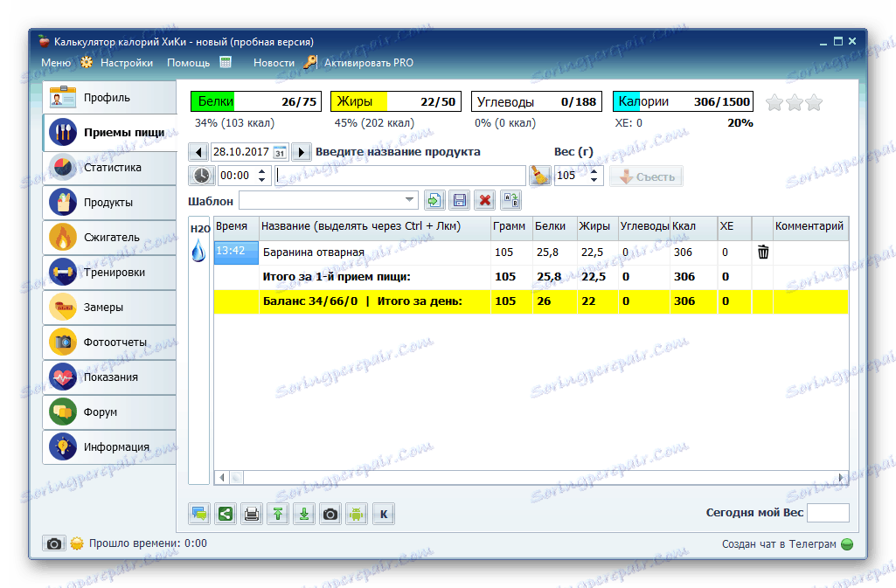
Task: Open the Замеры section
Action: pos(109,308)
